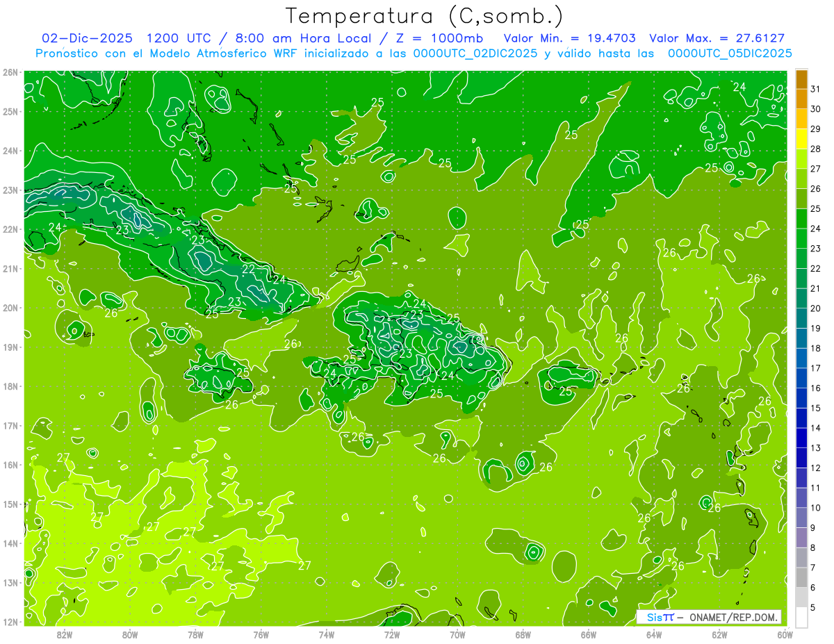This screenshot has width=834, height=644.
Task: Click the '15N' latitude axis label
Action: (x=10, y=504)
